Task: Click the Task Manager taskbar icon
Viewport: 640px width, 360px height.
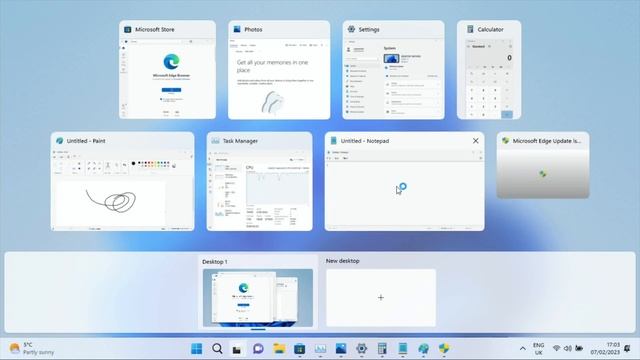Action: 320,349
